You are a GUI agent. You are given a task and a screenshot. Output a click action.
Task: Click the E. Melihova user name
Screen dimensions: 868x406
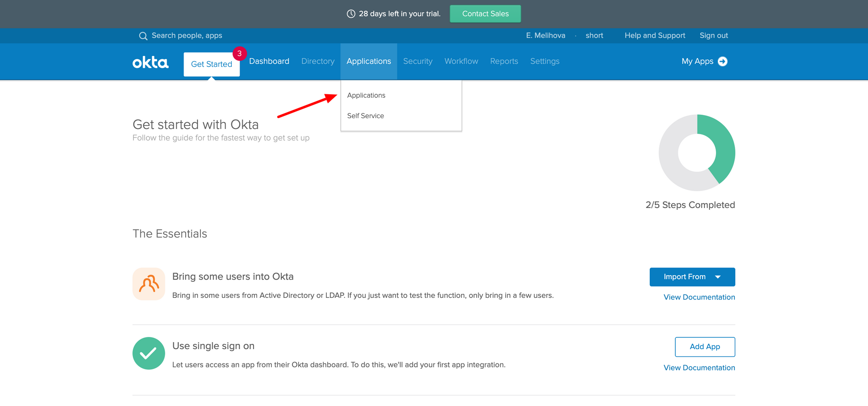[546, 36]
